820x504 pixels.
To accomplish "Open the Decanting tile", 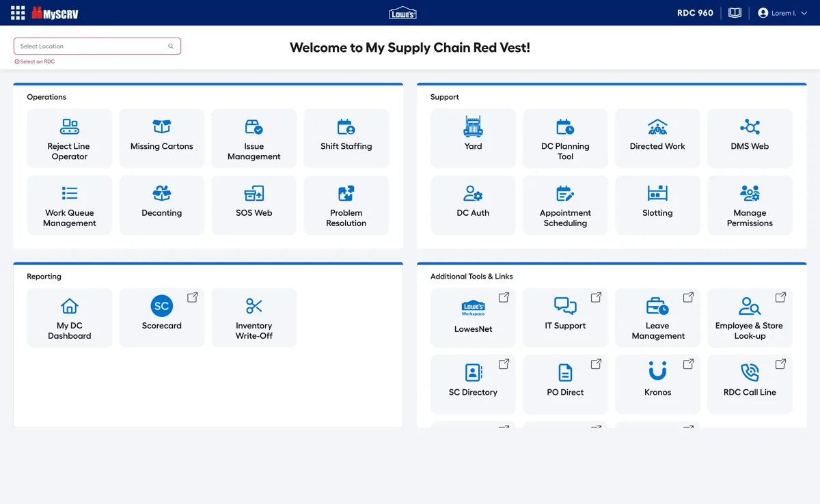I will click(162, 205).
